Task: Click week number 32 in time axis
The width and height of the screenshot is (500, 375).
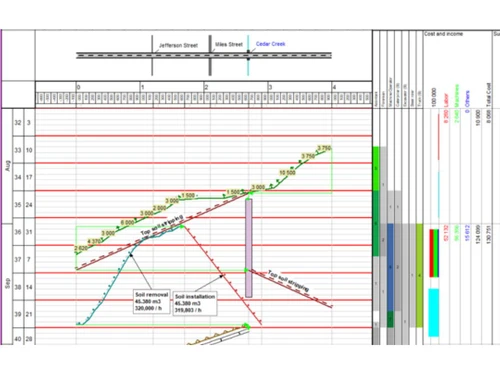Action: (18, 123)
